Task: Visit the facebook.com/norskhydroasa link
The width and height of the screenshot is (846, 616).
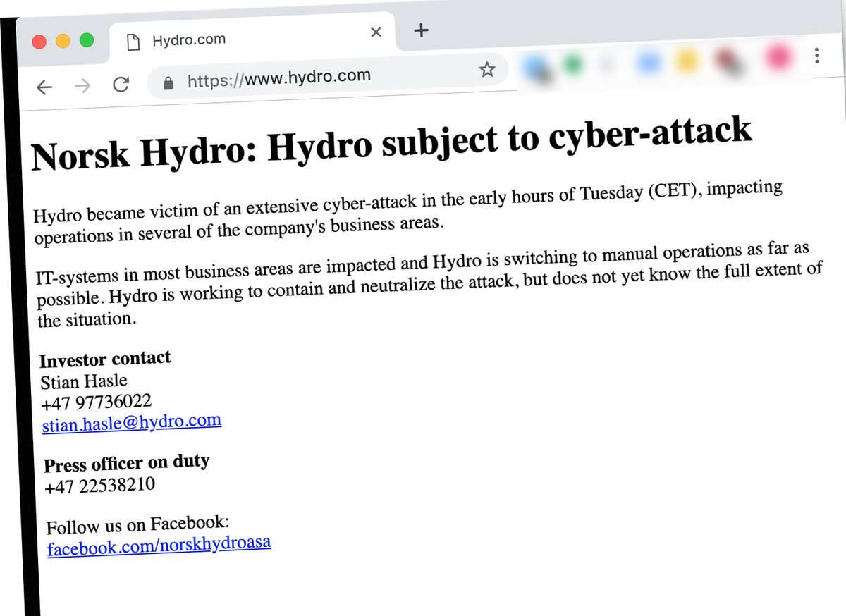Action: [159, 546]
